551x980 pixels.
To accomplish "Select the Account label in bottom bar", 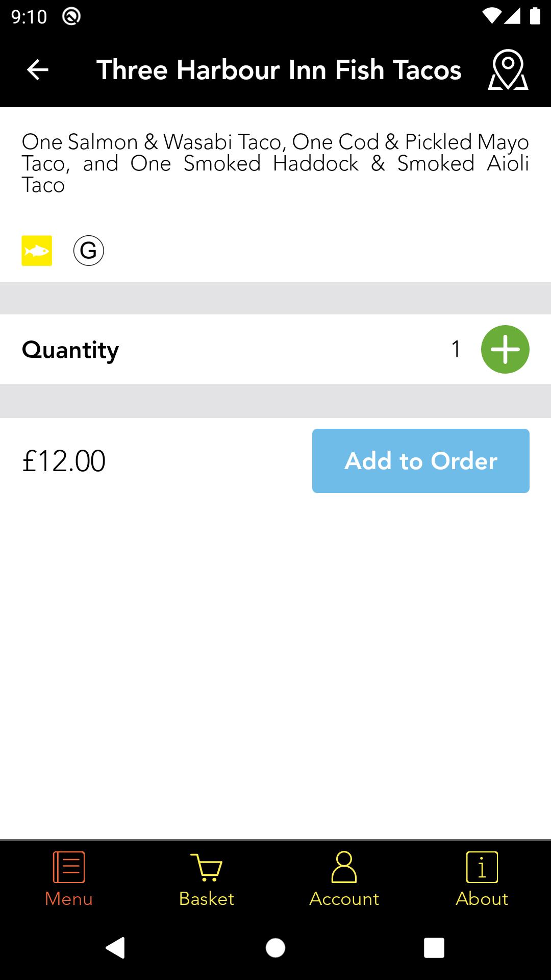I will [344, 899].
